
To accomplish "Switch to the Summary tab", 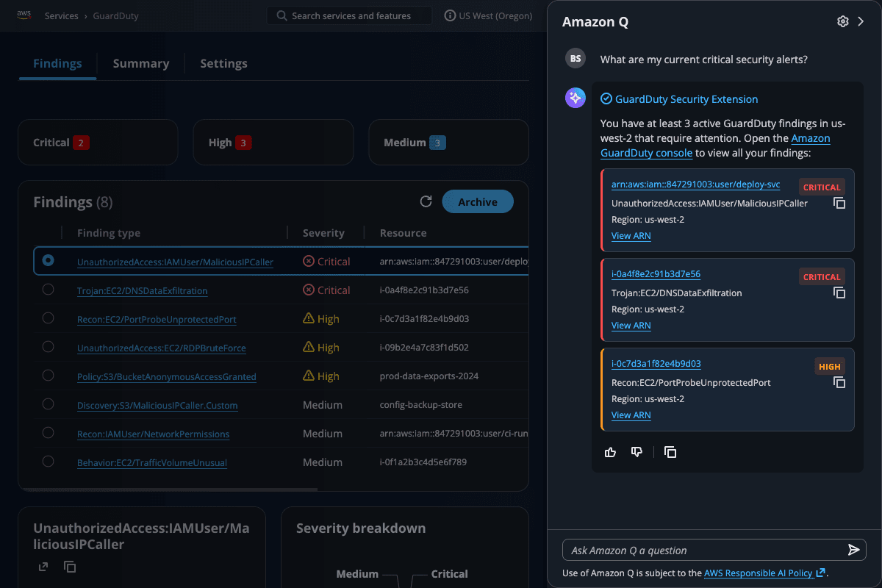I will (140, 64).
